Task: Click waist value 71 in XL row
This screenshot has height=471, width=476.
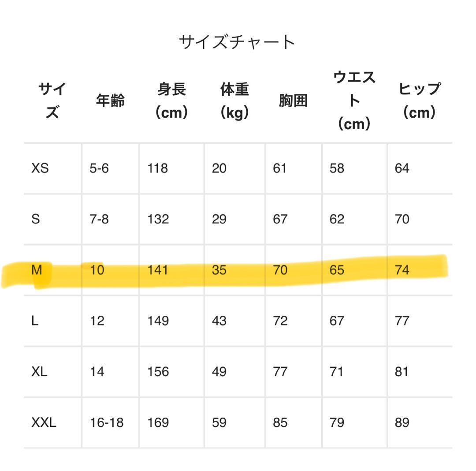Action: tap(337, 372)
